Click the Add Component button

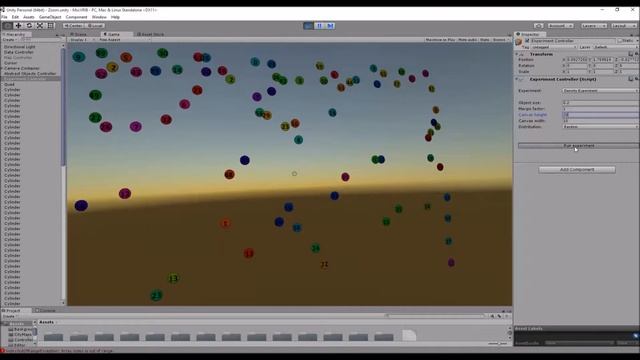[x=577, y=169]
